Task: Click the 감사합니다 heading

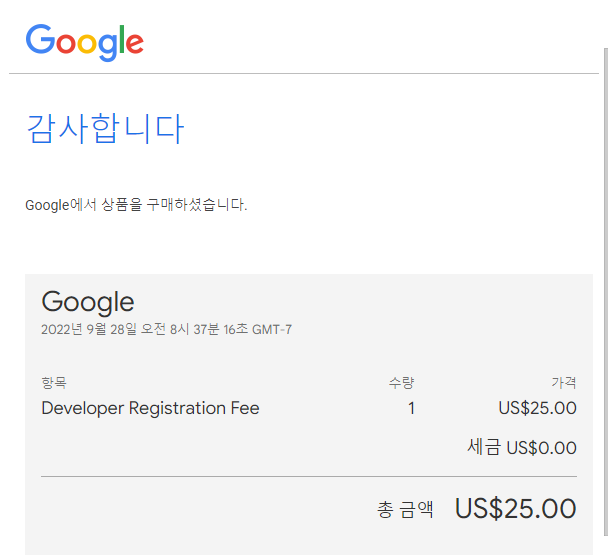Action: pos(105,129)
